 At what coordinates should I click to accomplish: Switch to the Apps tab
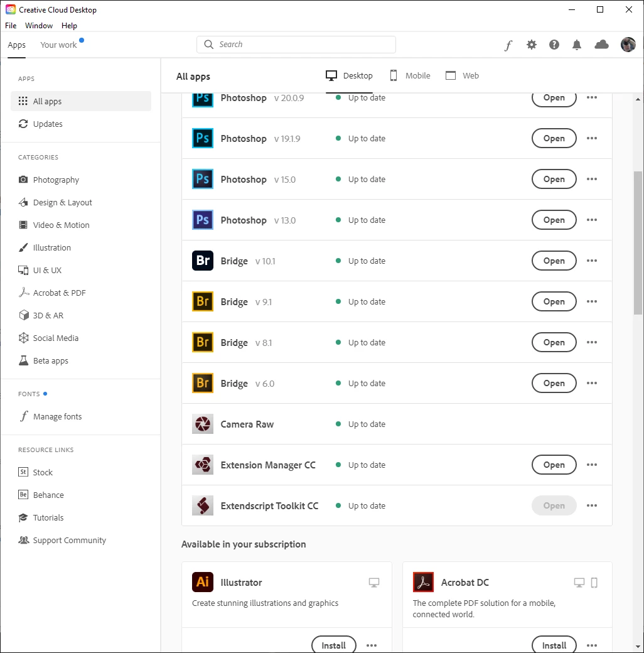17,45
